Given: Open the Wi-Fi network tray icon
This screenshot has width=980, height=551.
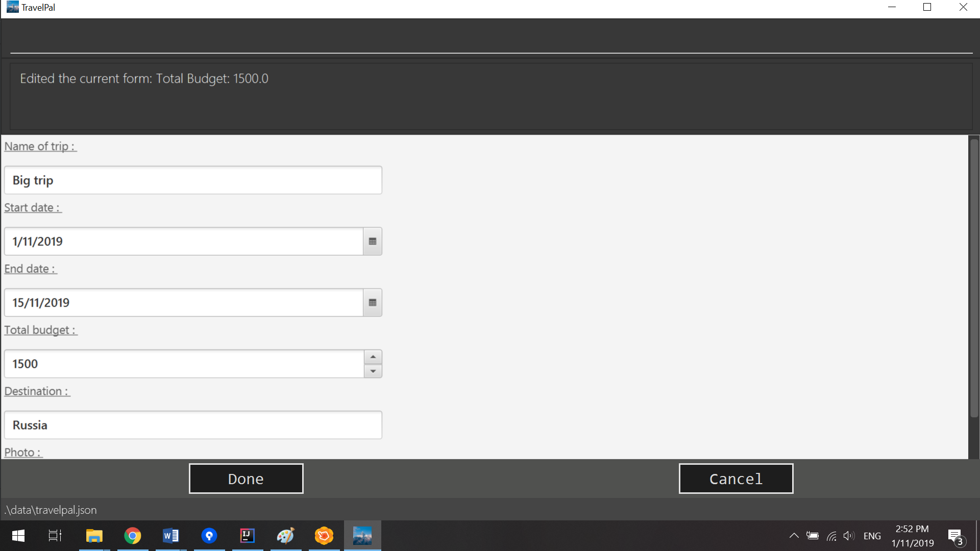Looking at the screenshot, I should pyautogui.click(x=831, y=536).
